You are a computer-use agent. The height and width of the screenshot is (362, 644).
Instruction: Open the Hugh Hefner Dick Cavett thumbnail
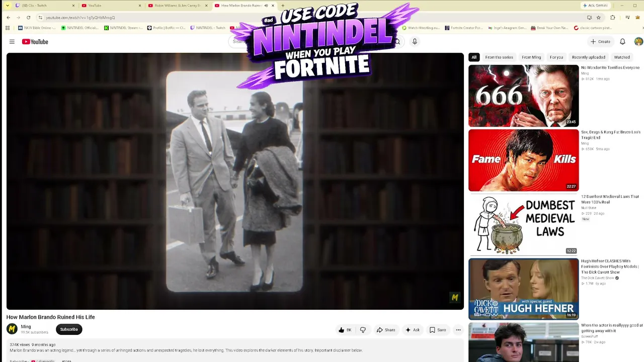tap(523, 289)
